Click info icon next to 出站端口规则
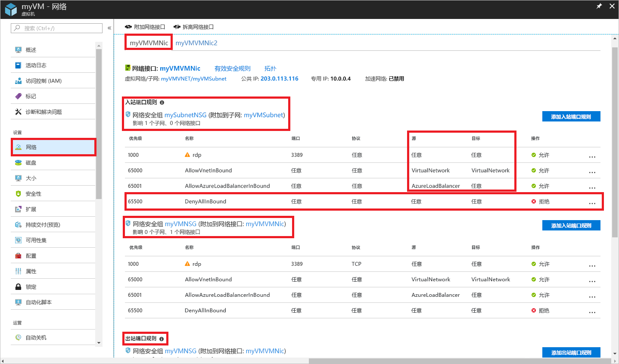Viewport: 619px width, 364px height. click(162, 339)
